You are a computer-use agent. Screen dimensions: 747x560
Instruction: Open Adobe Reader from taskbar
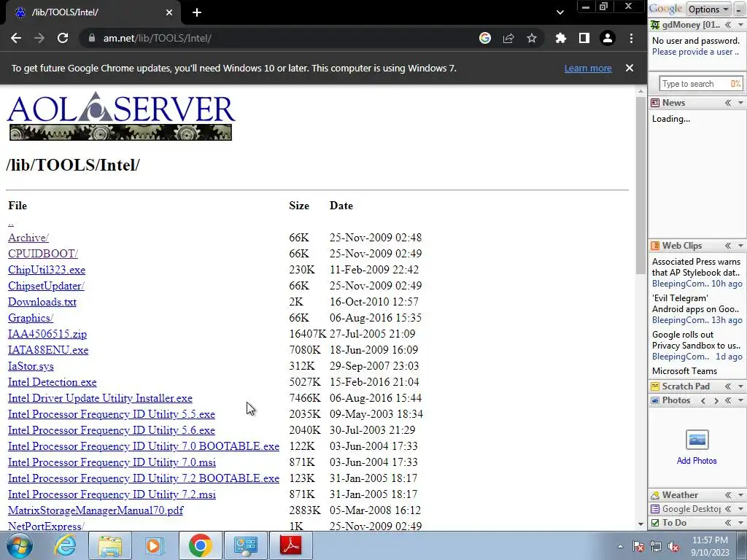tap(291, 545)
